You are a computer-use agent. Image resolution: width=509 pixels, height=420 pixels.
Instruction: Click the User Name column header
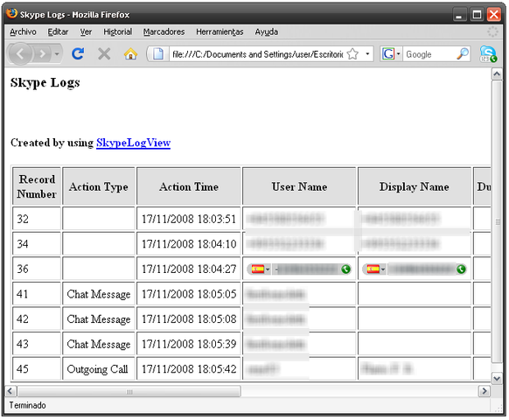pyautogui.click(x=299, y=186)
